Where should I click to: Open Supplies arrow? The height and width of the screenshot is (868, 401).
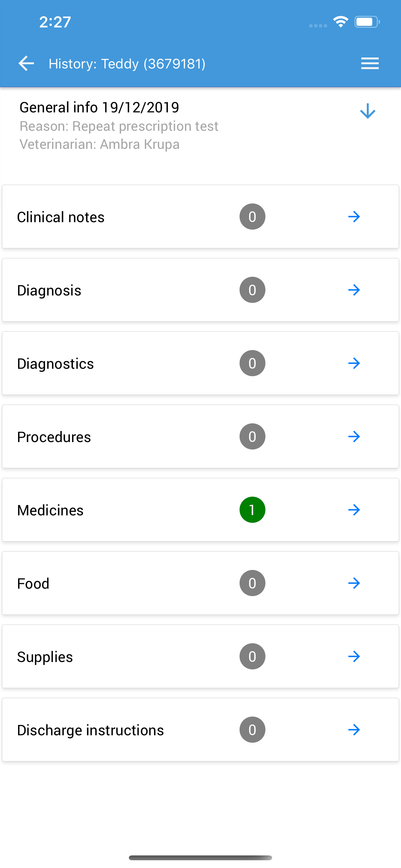click(x=354, y=656)
